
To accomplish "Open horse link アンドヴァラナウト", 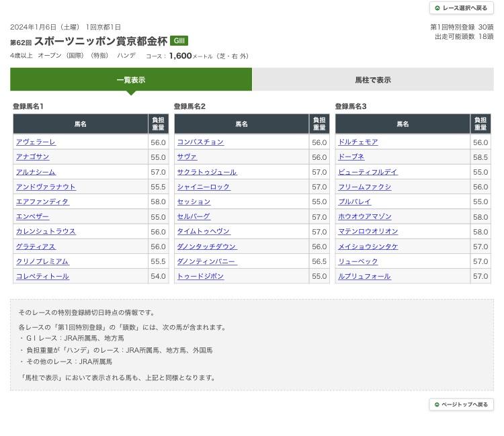I will coord(46,187).
